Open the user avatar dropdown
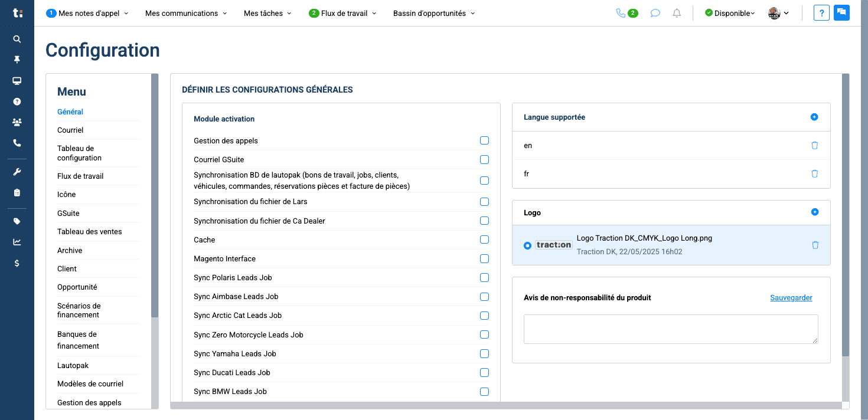Viewport: 868px width, 420px height. click(x=778, y=13)
